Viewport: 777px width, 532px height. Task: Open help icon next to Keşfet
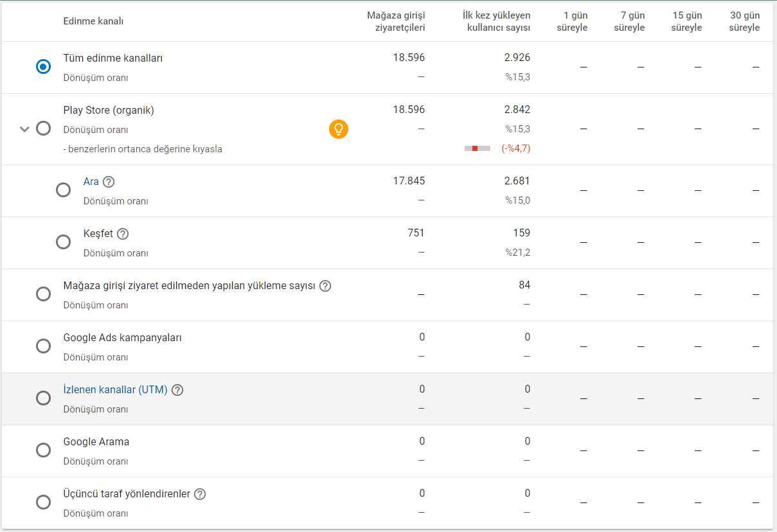pos(123,234)
